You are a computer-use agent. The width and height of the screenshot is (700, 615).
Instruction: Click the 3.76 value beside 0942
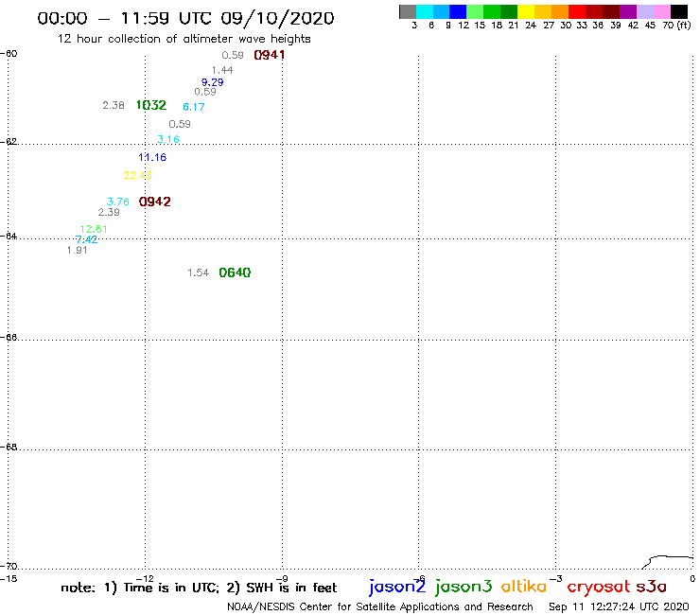pyautogui.click(x=118, y=202)
